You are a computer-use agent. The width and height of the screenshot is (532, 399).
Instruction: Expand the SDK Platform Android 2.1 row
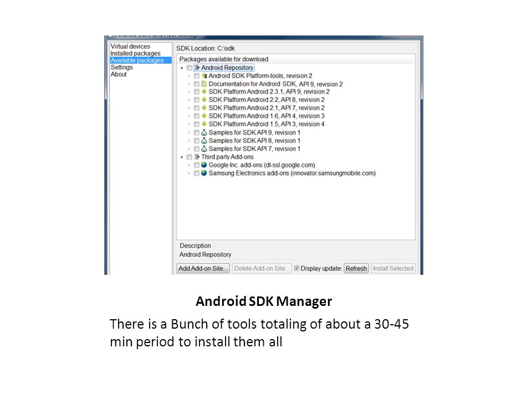click(190, 108)
